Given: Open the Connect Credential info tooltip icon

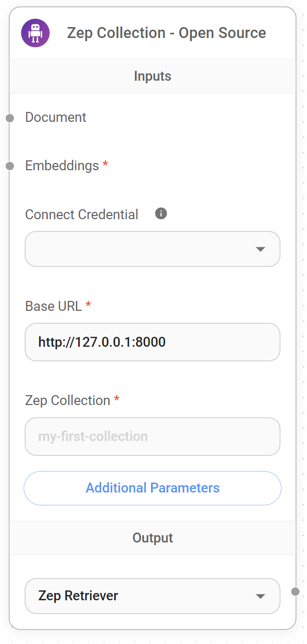Looking at the screenshot, I should pyautogui.click(x=161, y=213).
